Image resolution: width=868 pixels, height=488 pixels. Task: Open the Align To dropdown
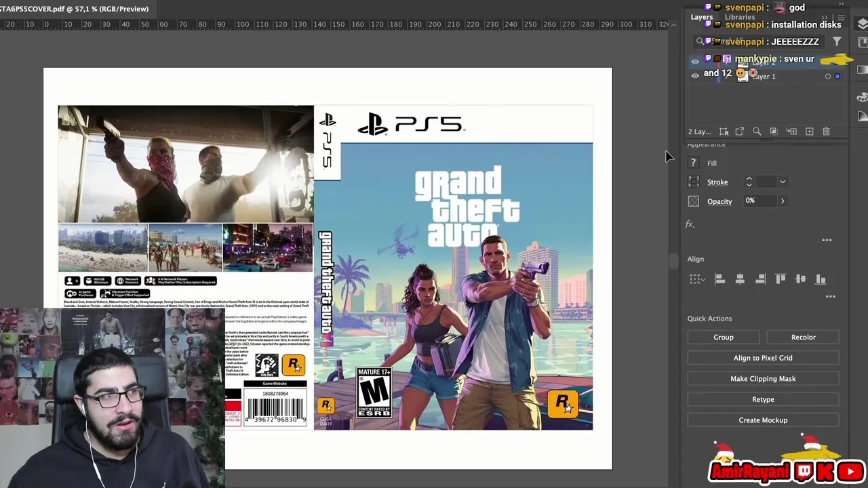(697, 279)
